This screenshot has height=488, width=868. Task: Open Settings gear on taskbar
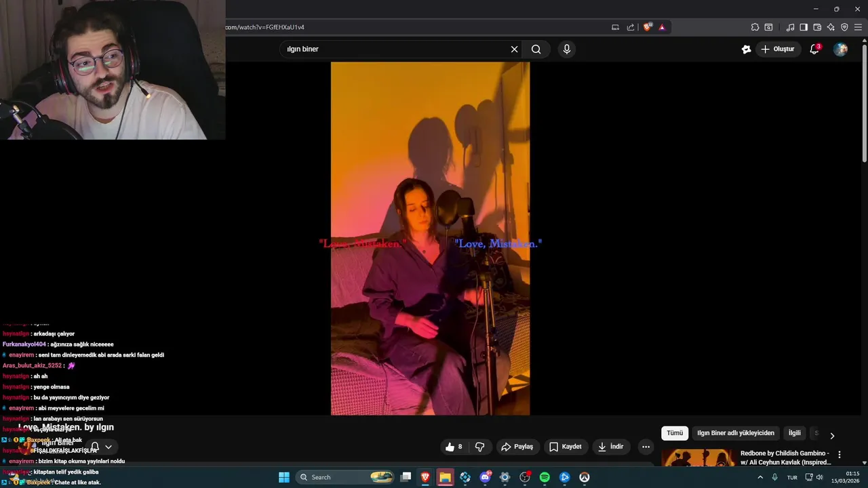click(x=505, y=477)
